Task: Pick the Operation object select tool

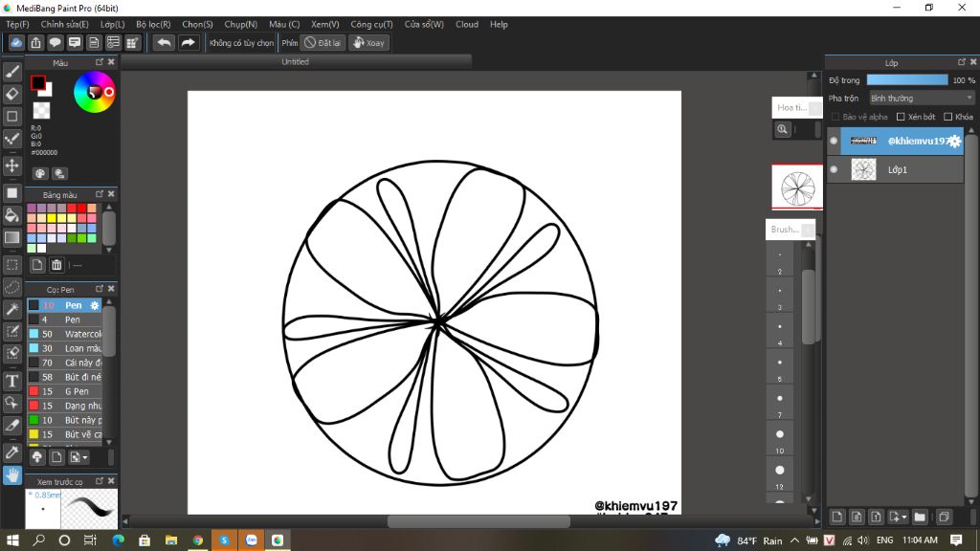Action: tap(11, 403)
